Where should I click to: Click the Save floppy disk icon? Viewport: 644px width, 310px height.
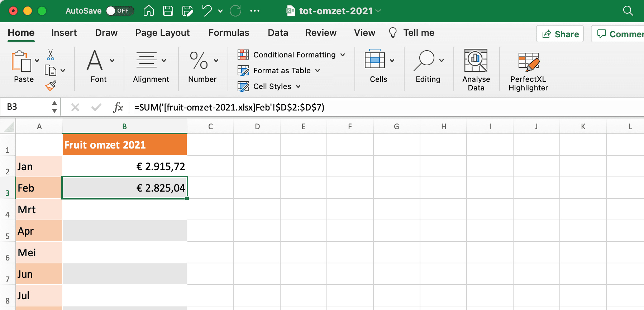pyautogui.click(x=168, y=11)
